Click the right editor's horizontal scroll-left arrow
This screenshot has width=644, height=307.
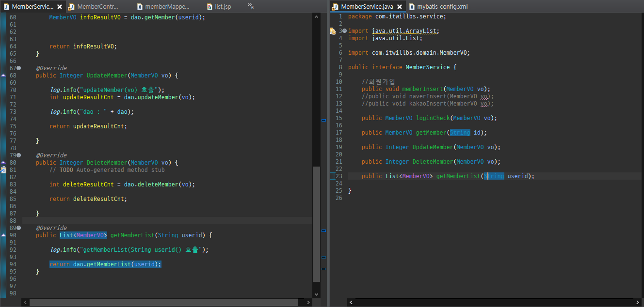tap(351, 302)
